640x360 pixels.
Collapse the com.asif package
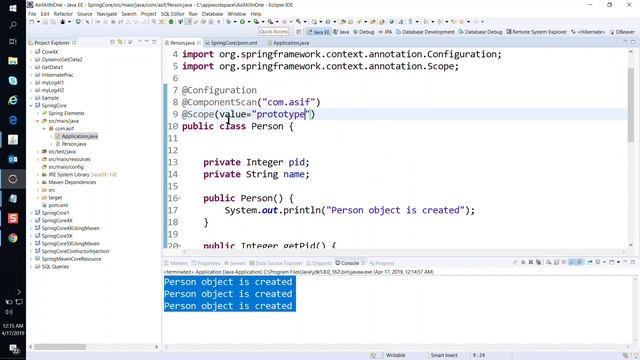click(44, 129)
